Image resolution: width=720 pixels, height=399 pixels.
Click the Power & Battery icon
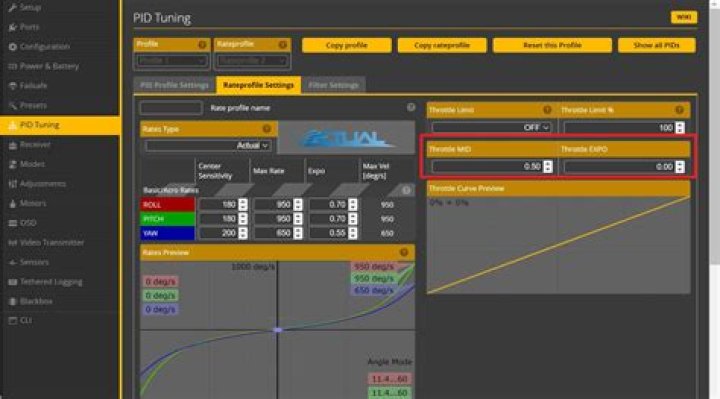tap(12, 66)
